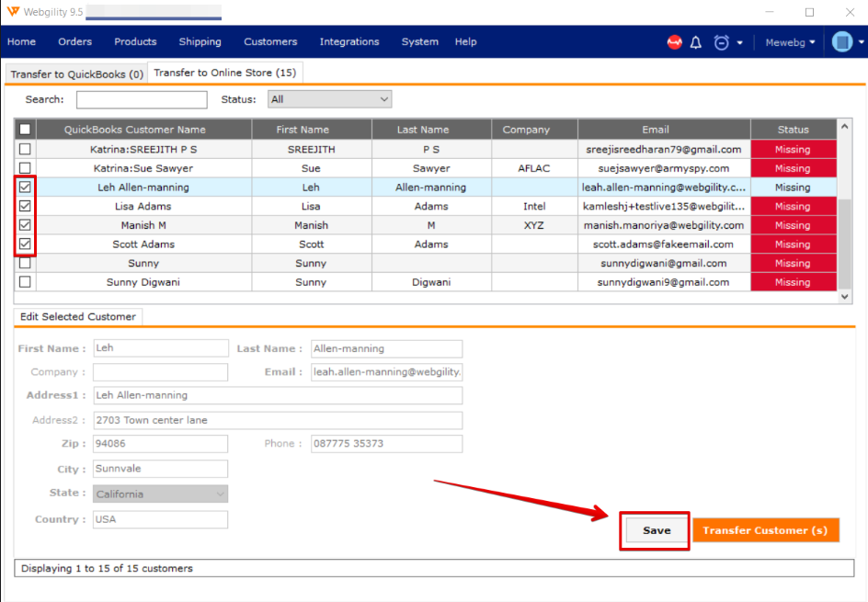The width and height of the screenshot is (868, 602).
Task: Click the Save button
Action: (657, 530)
